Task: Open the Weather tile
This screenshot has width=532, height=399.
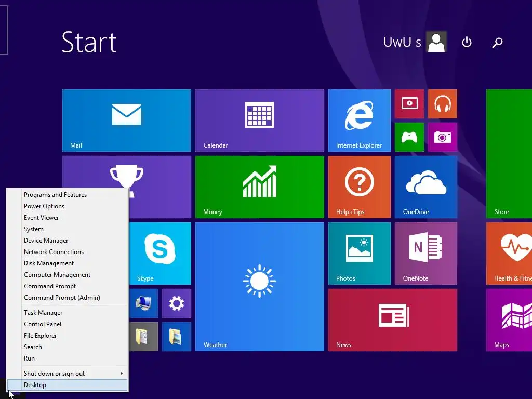Action: 260,287
